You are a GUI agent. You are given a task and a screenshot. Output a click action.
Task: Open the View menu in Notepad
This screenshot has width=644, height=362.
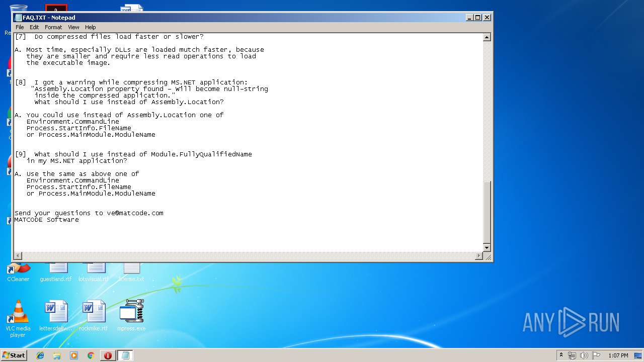coord(73,27)
